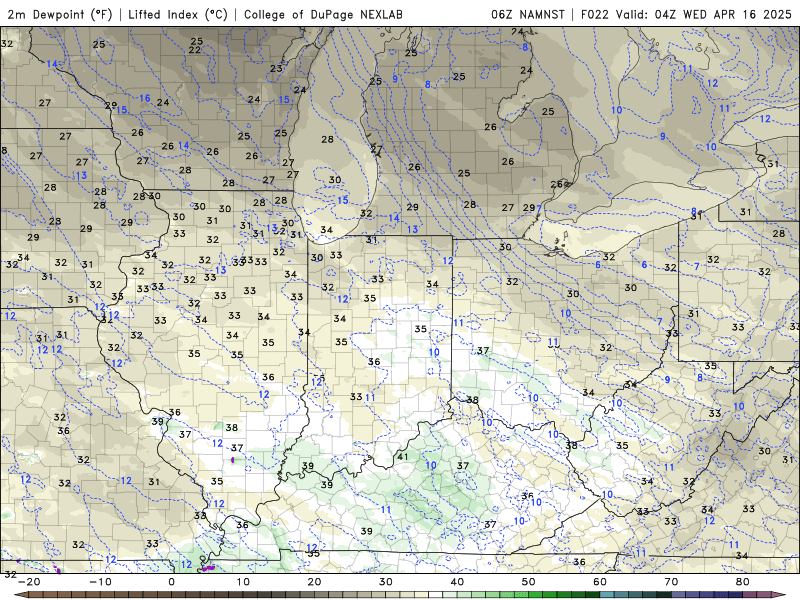Click the blue lifted index value 16

click(145, 98)
